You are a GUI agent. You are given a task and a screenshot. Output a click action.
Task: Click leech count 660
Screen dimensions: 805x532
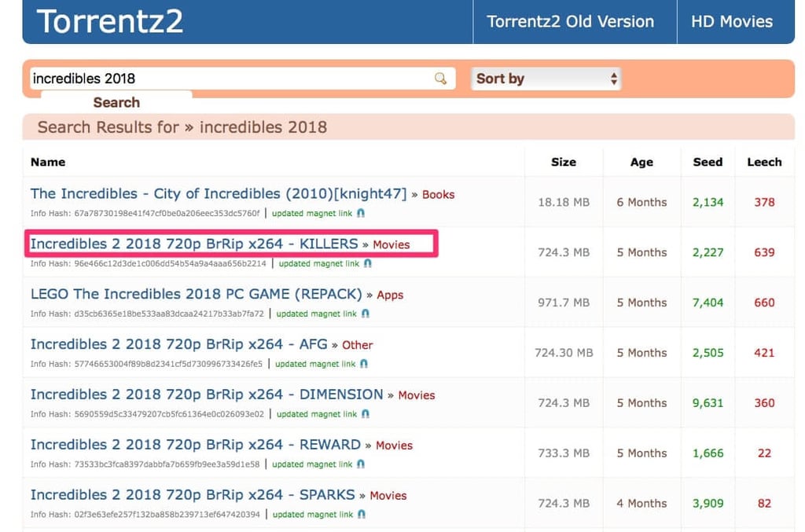[x=764, y=303]
